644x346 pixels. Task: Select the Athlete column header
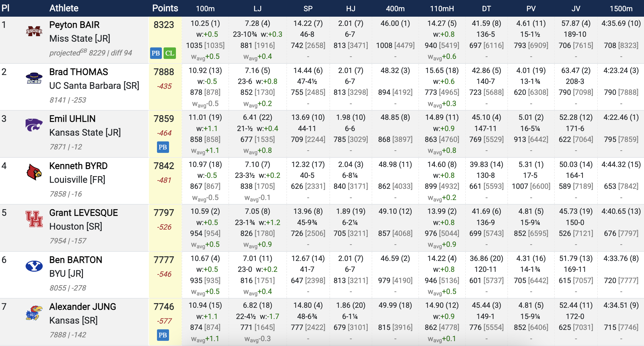click(64, 8)
